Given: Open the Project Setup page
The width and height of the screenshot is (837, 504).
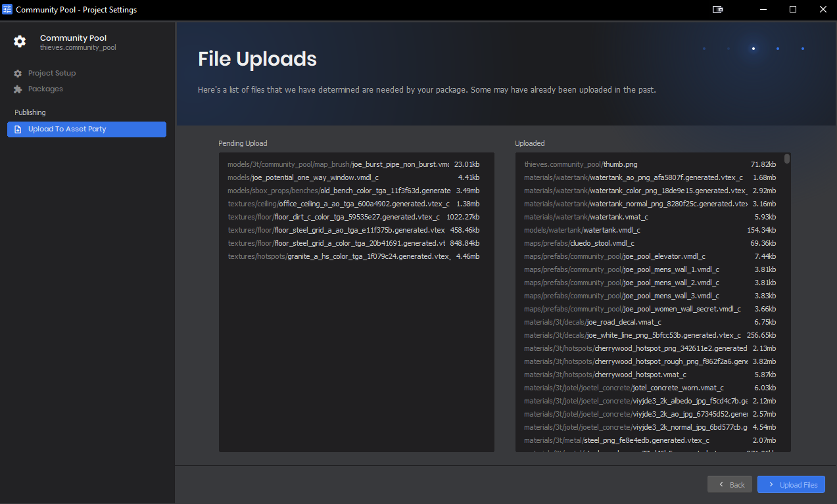Looking at the screenshot, I should (x=51, y=74).
